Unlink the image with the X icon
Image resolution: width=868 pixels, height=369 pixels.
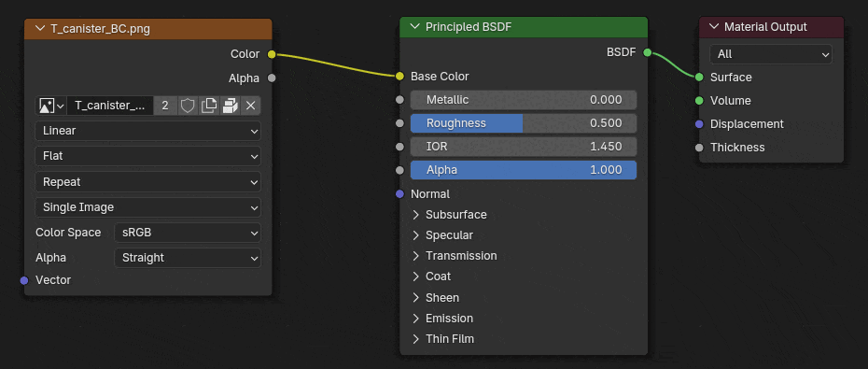point(250,106)
